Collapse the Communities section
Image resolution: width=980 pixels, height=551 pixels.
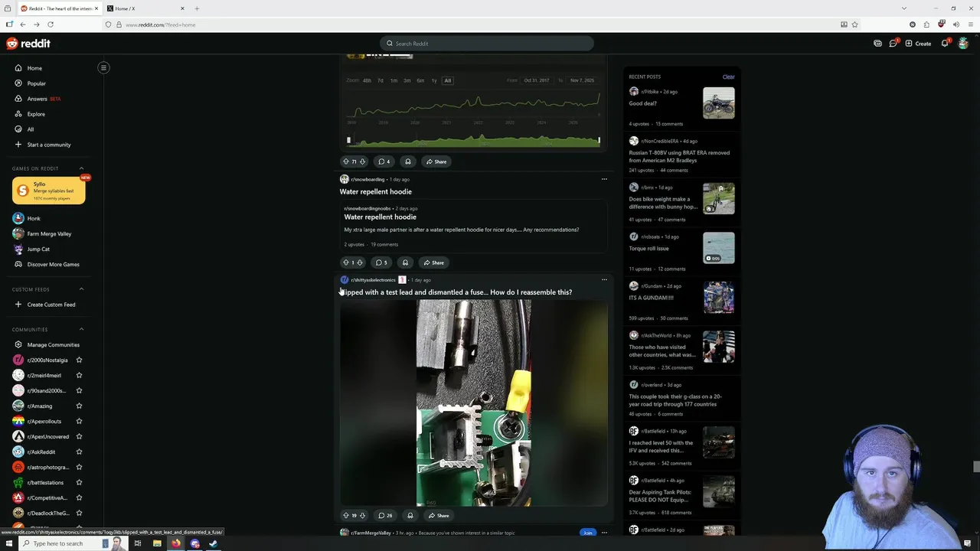coord(82,329)
